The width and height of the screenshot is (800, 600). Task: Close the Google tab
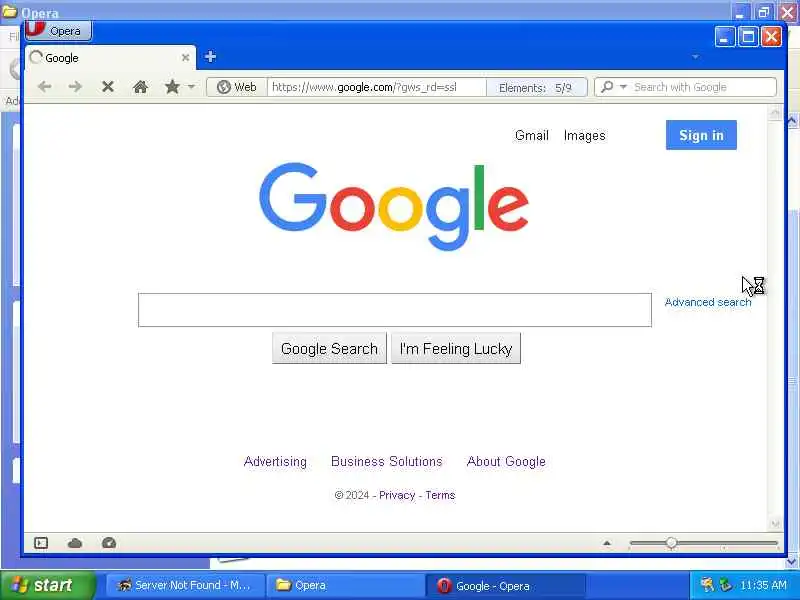[x=186, y=58]
